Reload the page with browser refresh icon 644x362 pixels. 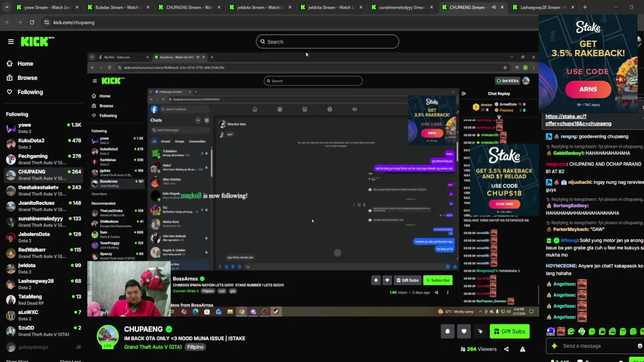point(32,22)
